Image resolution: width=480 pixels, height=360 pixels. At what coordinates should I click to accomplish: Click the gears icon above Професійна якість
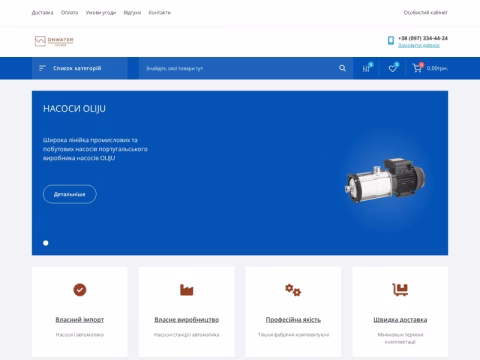[293, 290]
